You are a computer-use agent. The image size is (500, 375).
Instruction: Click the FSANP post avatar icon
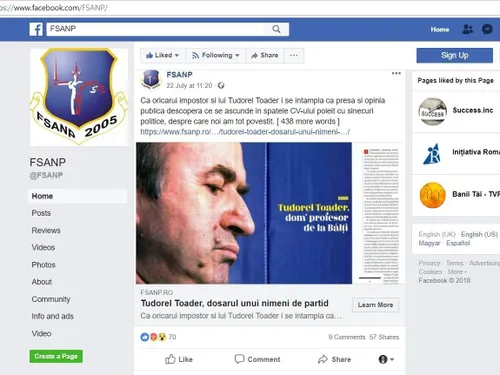click(x=151, y=80)
